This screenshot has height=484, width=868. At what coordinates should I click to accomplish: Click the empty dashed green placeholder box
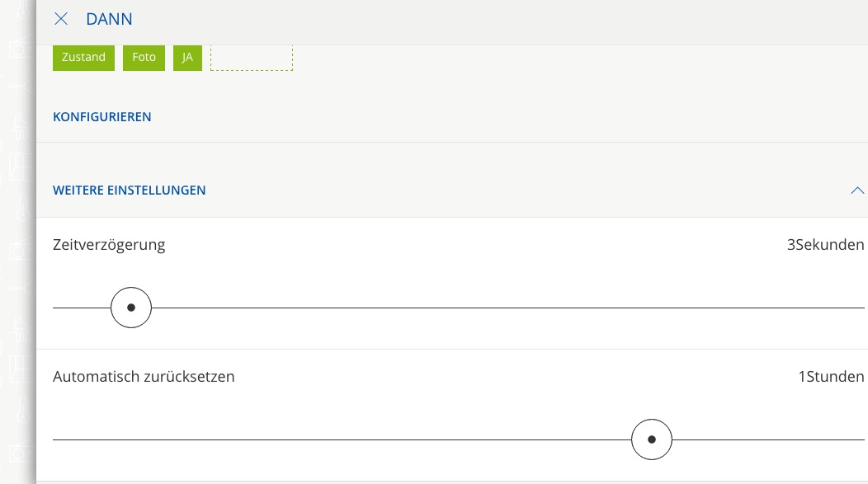click(252, 57)
